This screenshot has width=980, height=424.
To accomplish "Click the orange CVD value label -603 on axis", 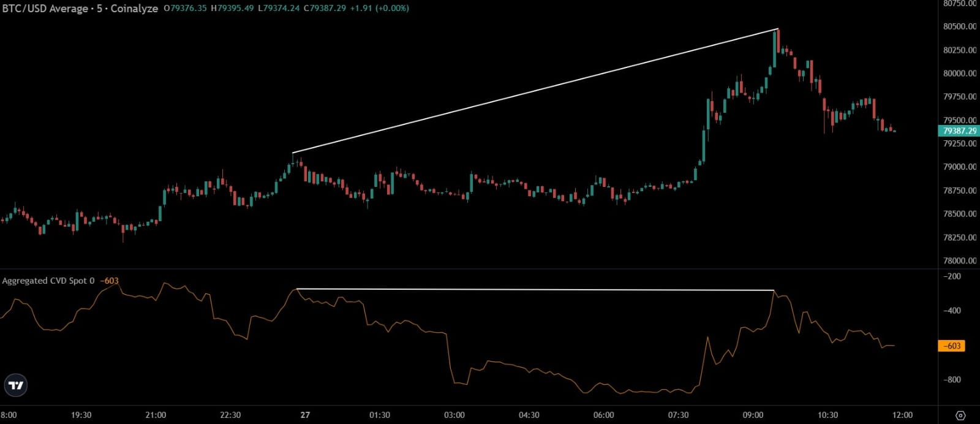I will pos(951,346).
